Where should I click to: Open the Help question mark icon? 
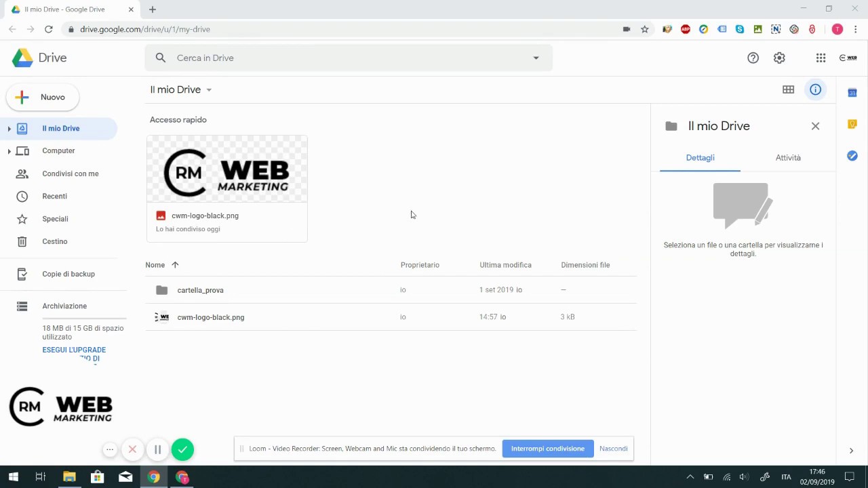(x=753, y=58)
